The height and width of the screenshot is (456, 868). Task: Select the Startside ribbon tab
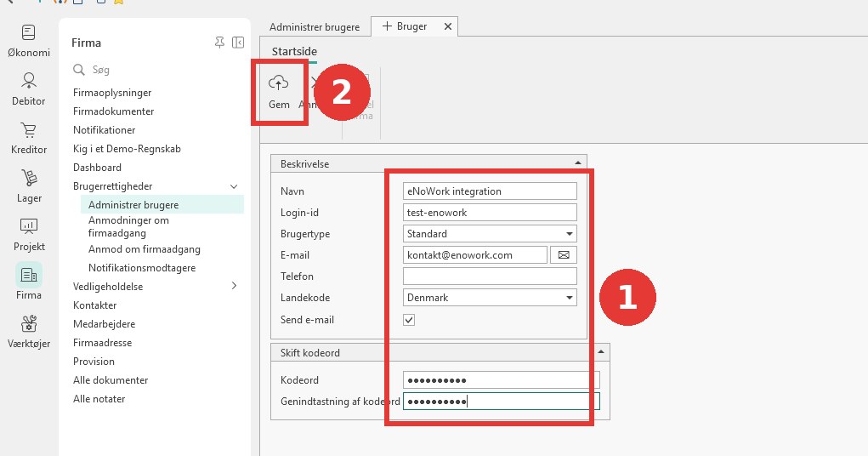coord(294,51)
